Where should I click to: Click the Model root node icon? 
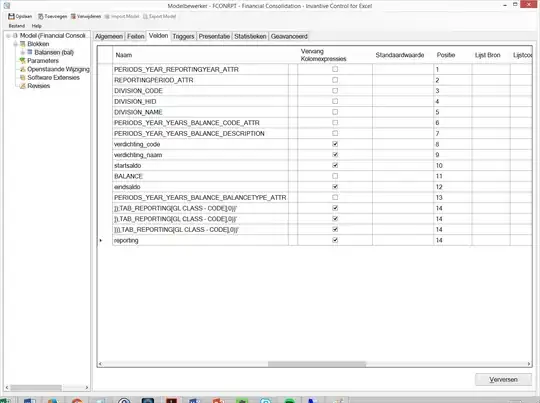[15, 35]
